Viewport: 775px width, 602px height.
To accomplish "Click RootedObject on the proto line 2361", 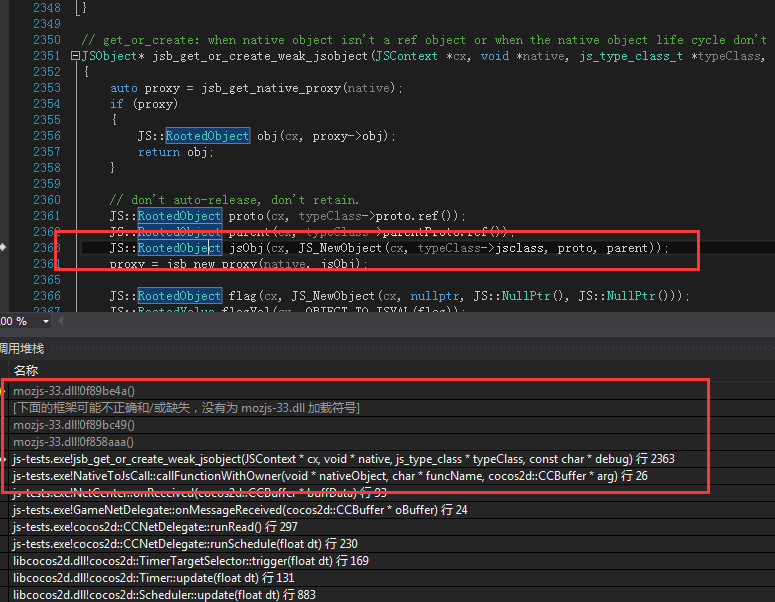I will coord(179,216).
